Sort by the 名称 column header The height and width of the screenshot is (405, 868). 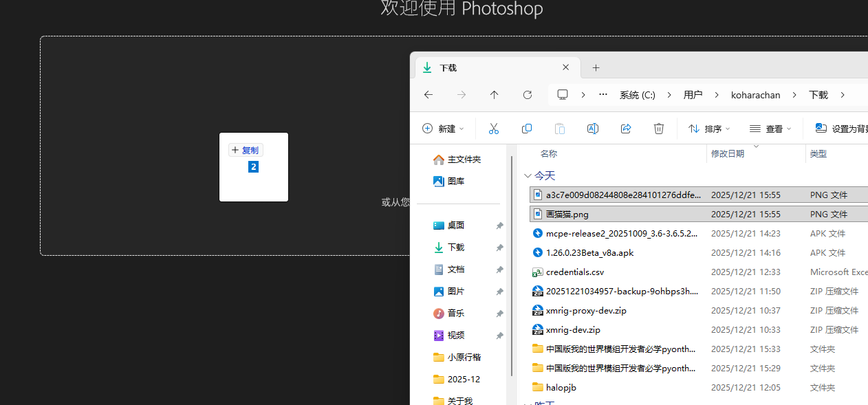(549, 153)
